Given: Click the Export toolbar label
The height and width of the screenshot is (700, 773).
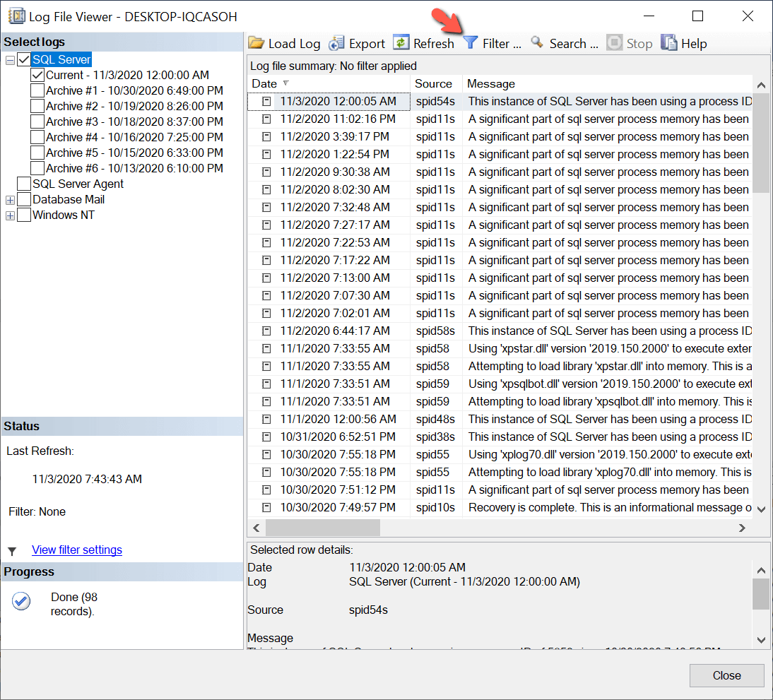Looking at the screenshot, I should (367, 43).
